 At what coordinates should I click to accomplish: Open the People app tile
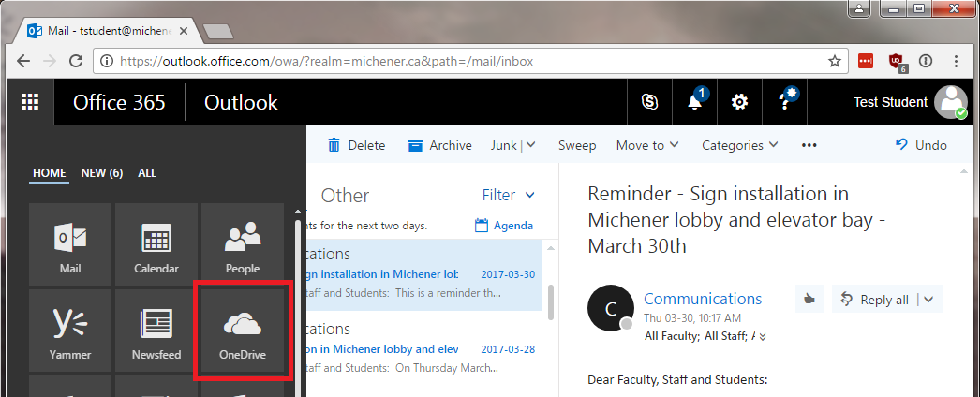243,244
